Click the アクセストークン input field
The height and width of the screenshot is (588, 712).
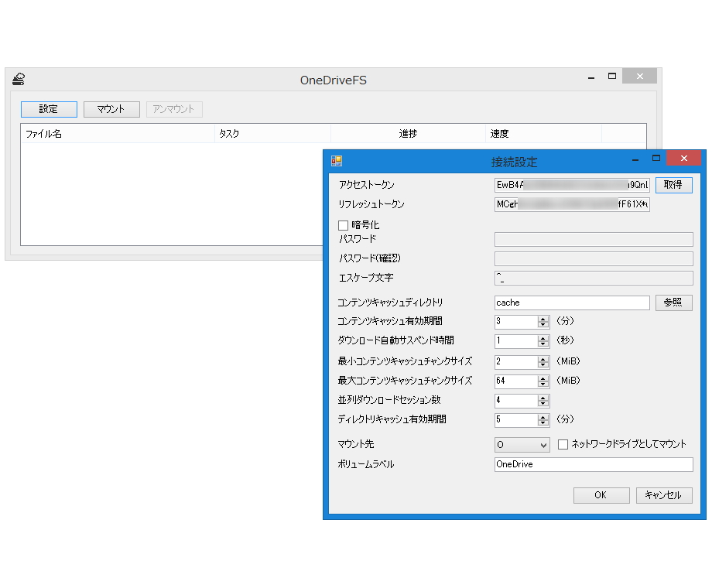tap(572, 185)
